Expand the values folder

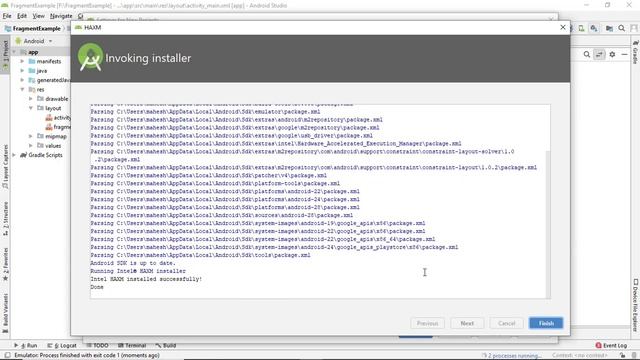click(31, 146)
